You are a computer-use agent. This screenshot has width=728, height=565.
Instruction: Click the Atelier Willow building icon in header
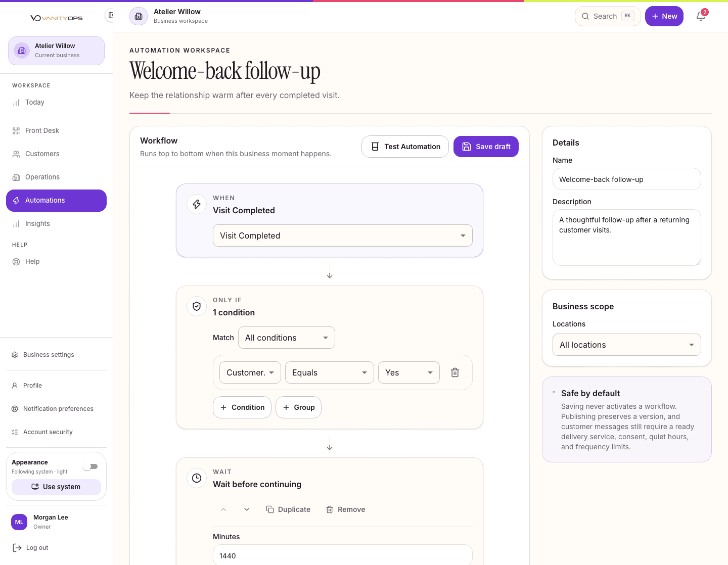[139, 16]
